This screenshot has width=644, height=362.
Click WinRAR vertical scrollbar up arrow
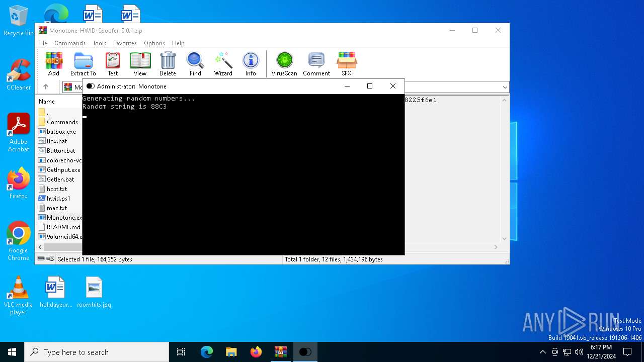504,100
